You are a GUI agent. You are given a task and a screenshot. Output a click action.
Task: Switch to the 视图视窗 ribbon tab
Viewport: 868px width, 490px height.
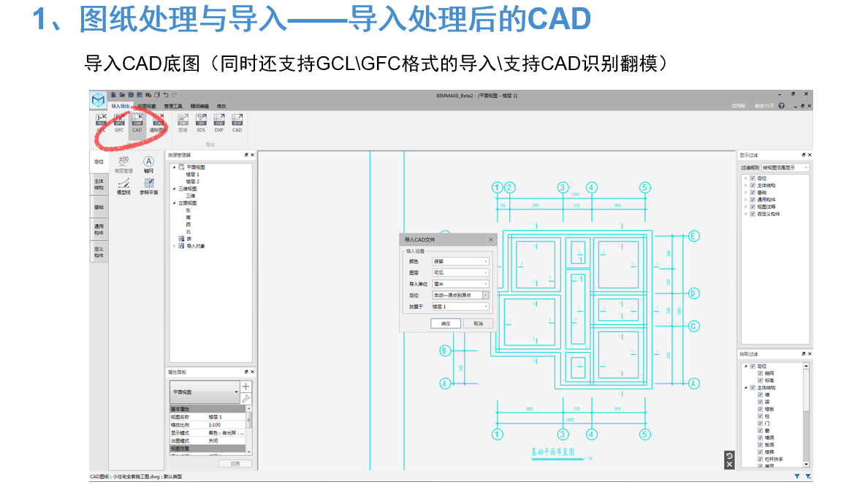(147, 106)
